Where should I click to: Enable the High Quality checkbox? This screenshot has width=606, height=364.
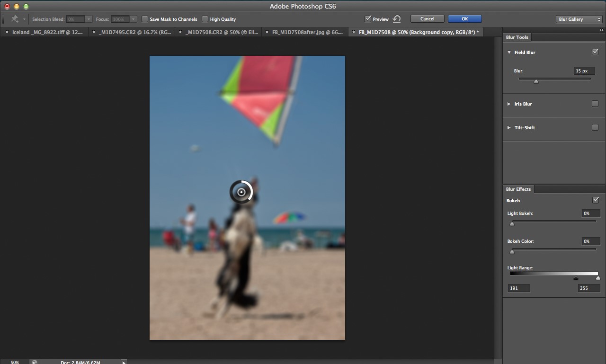205,19
